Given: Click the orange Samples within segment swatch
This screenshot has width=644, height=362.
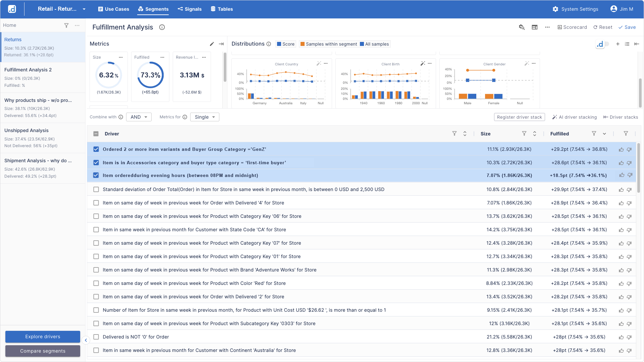Looking at the screenshot, I should (x=303, y=44).
